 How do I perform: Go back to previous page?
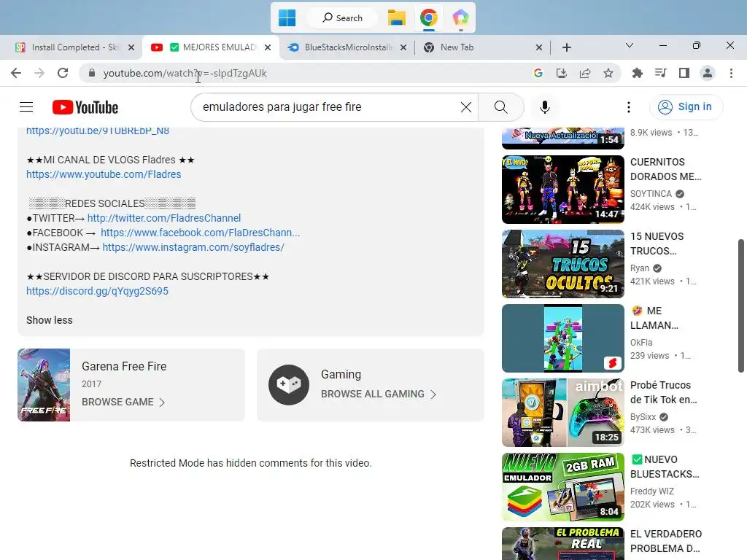tap(16, 73)
